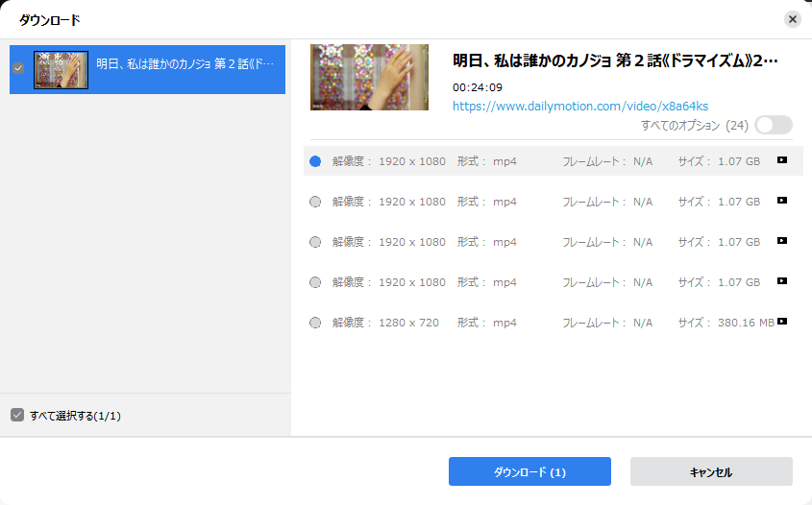The width and height of the screenshot is (812, 505).
Task: Click the video icon on the 380.16 MB row
Action: pos(782,322)
